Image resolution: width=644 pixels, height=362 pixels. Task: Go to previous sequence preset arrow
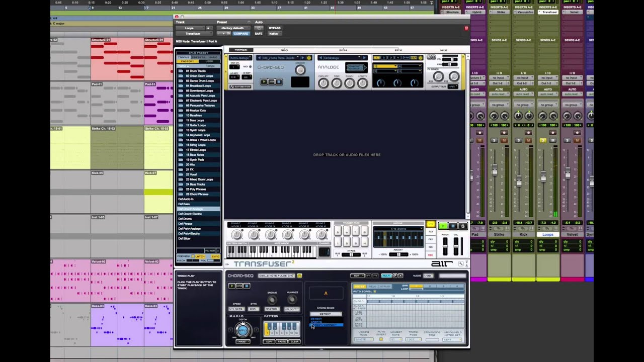click(259, 58)
